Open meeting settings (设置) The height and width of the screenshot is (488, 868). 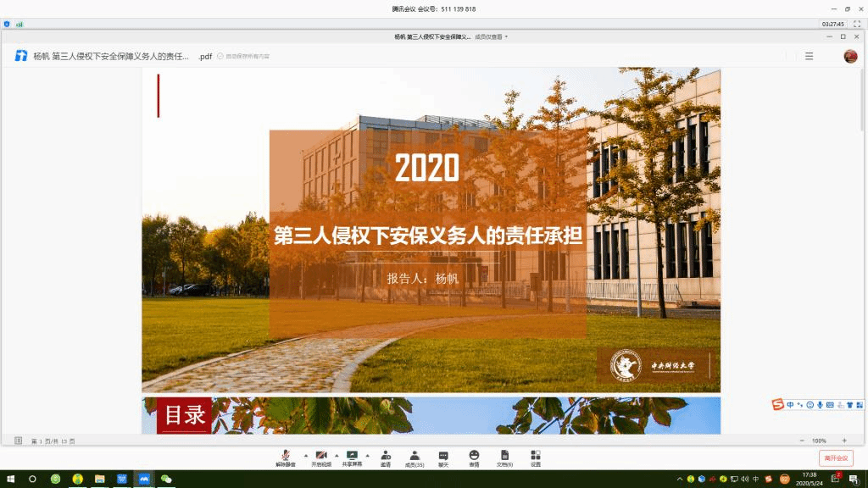[x=536, y=457]
